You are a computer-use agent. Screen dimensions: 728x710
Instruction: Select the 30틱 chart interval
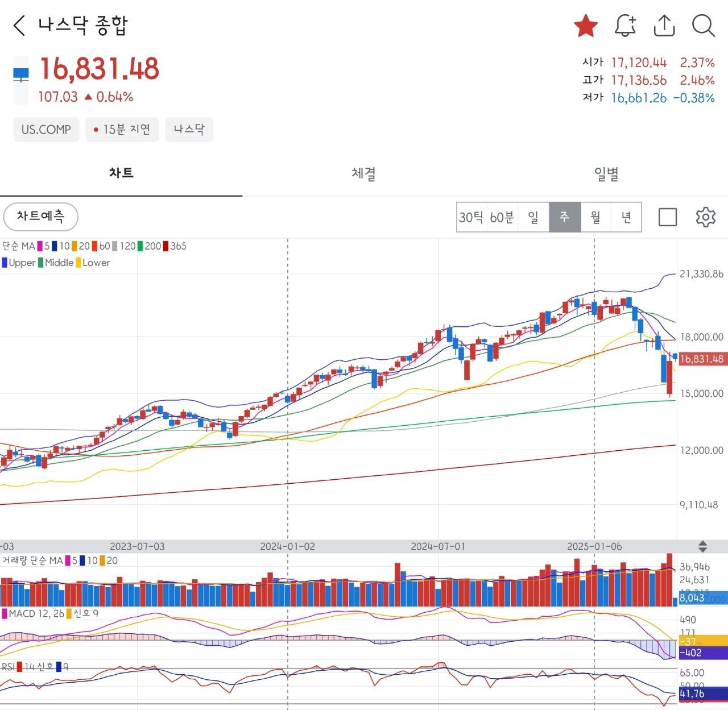[471, 217]
